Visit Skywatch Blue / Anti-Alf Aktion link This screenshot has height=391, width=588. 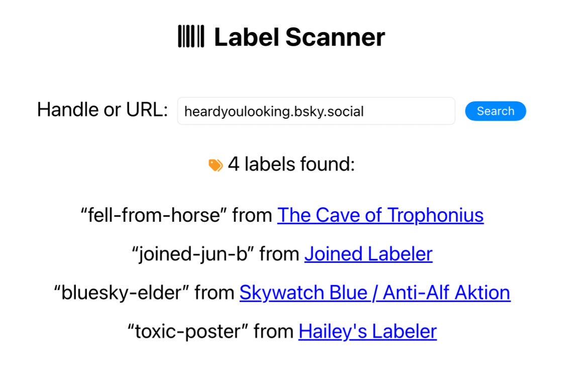click(x=375, y=293)
